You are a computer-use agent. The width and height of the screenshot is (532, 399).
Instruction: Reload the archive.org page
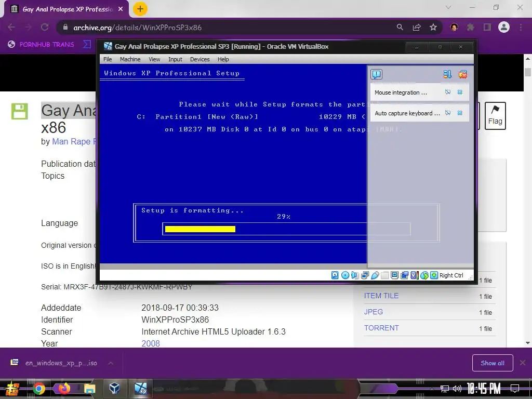[45, 27]
